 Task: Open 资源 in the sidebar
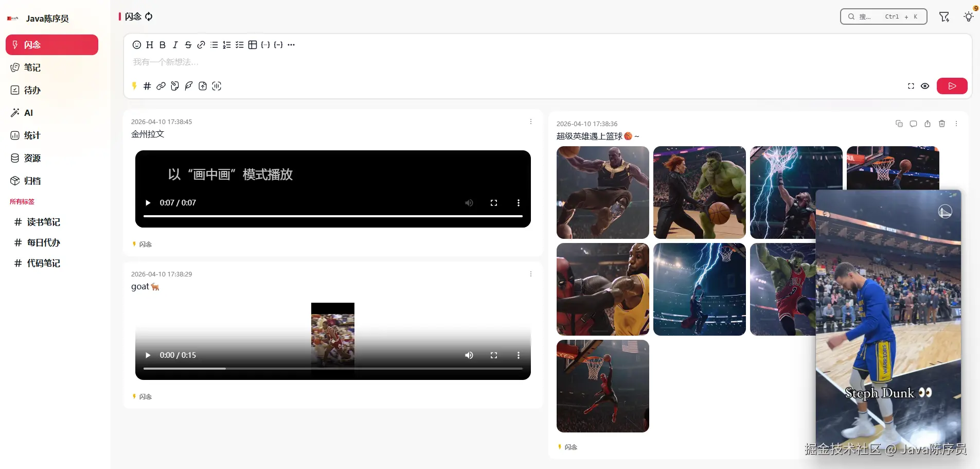(x=52, y=158)
